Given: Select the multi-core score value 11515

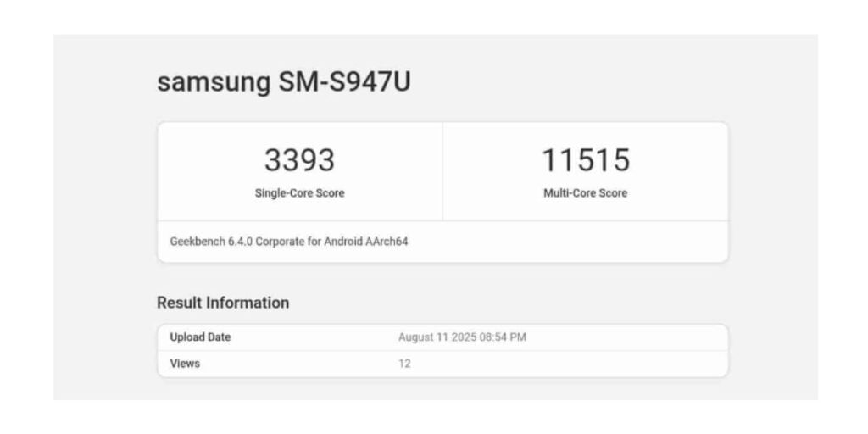Looking at the screenshot, I should click(x=586, y=160).
